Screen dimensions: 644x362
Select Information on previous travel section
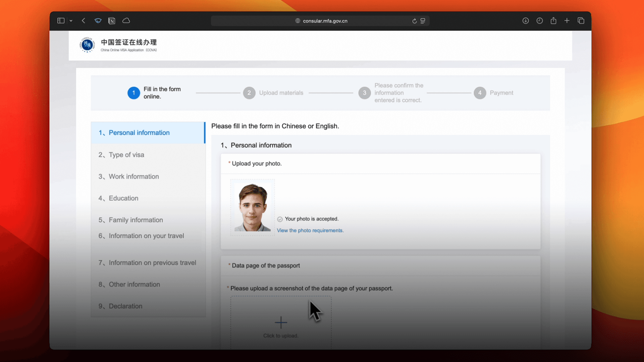pyautogui.click(x=152, y=263)
